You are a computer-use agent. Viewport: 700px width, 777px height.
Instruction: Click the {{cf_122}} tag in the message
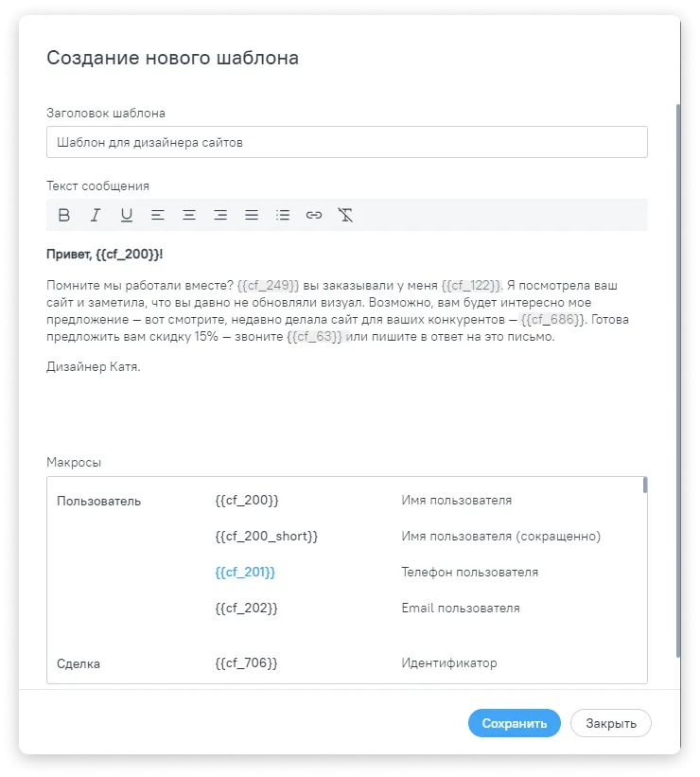[471, 286]
